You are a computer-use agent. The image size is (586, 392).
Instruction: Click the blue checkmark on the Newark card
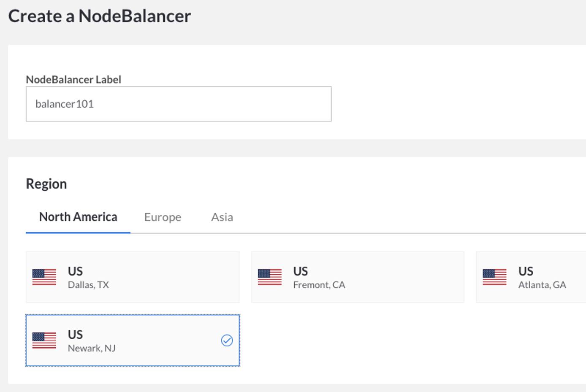coord(227,340)
